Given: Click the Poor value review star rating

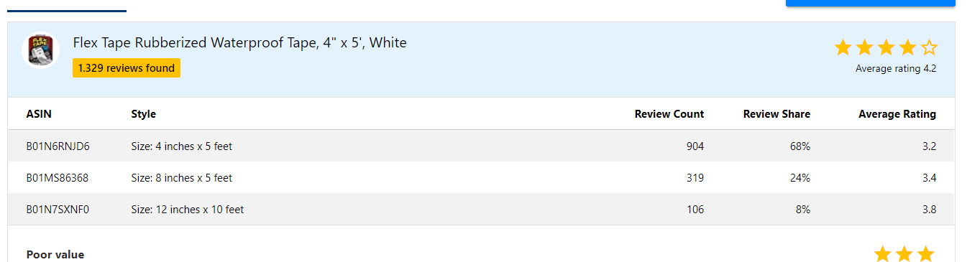Looking at the screenshot, I should click(x=904, y=253).
